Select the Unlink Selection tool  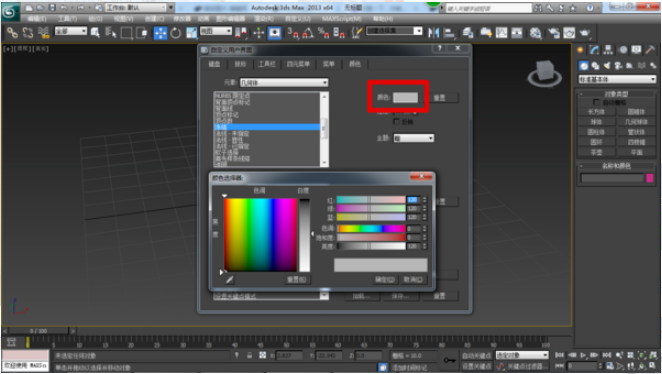(x=28, y=33)
